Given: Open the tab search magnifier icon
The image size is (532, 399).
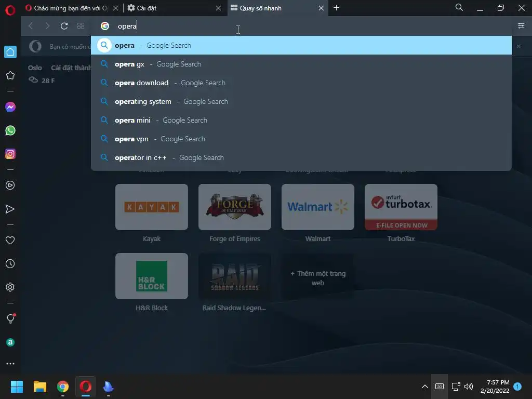Looking at the screenshot, I should click(x=459, y=7).
